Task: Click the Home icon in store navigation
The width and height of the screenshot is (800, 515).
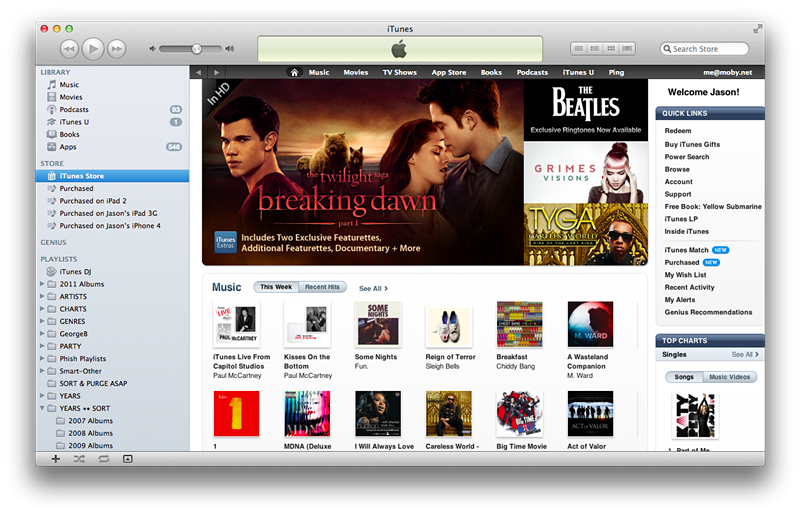Action: 294,72
